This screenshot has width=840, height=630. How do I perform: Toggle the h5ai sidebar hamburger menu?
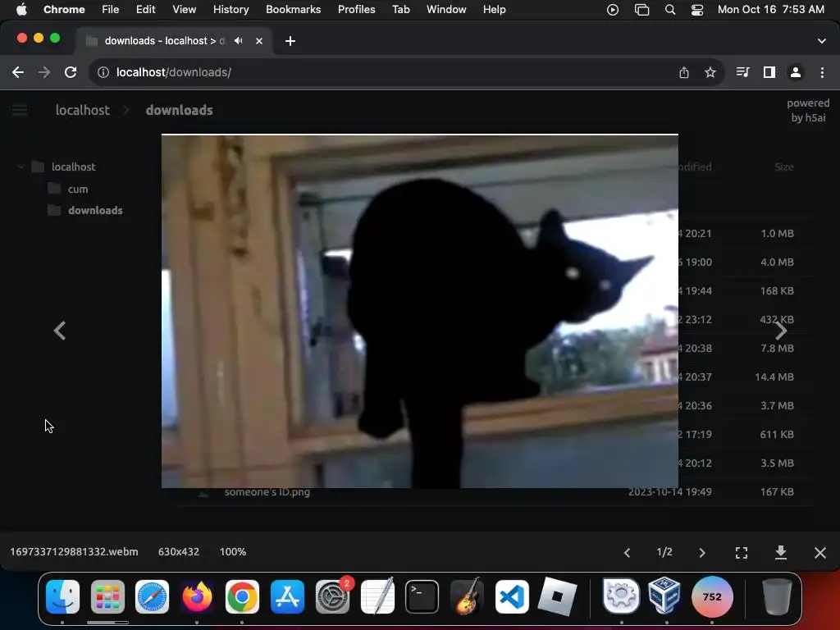(20, 110)
